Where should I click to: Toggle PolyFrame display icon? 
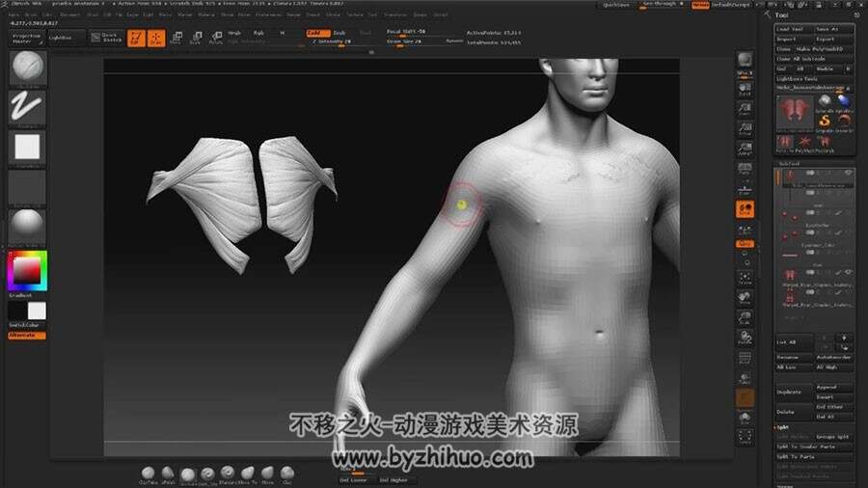(x=745, y=358)
